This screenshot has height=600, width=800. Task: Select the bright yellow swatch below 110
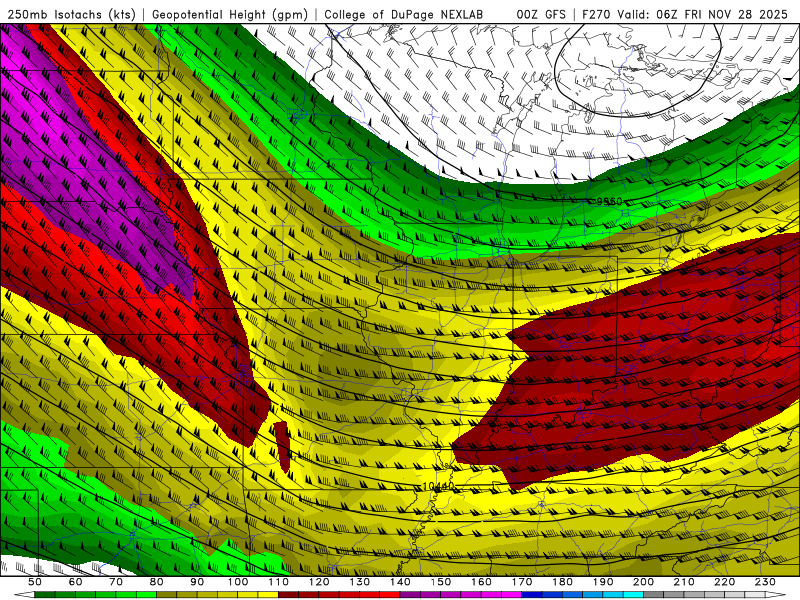(268, 595)
